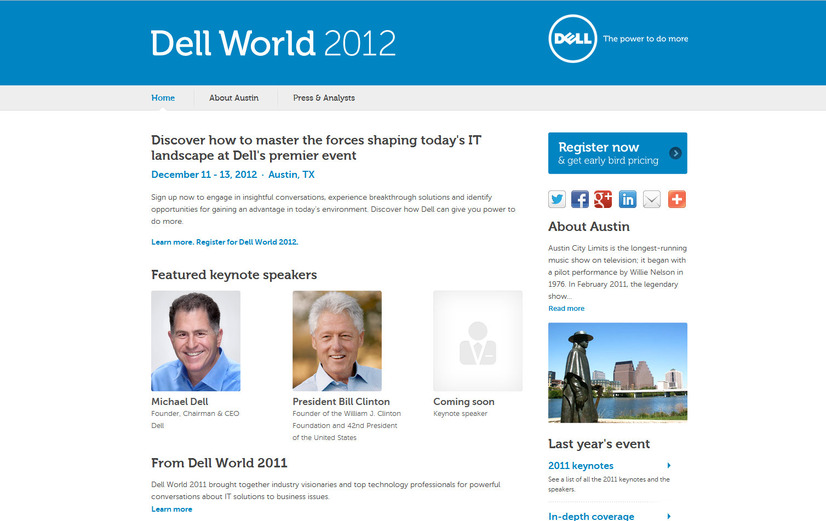
Task: Open the About Austin tab
Action: coord(234,98)
